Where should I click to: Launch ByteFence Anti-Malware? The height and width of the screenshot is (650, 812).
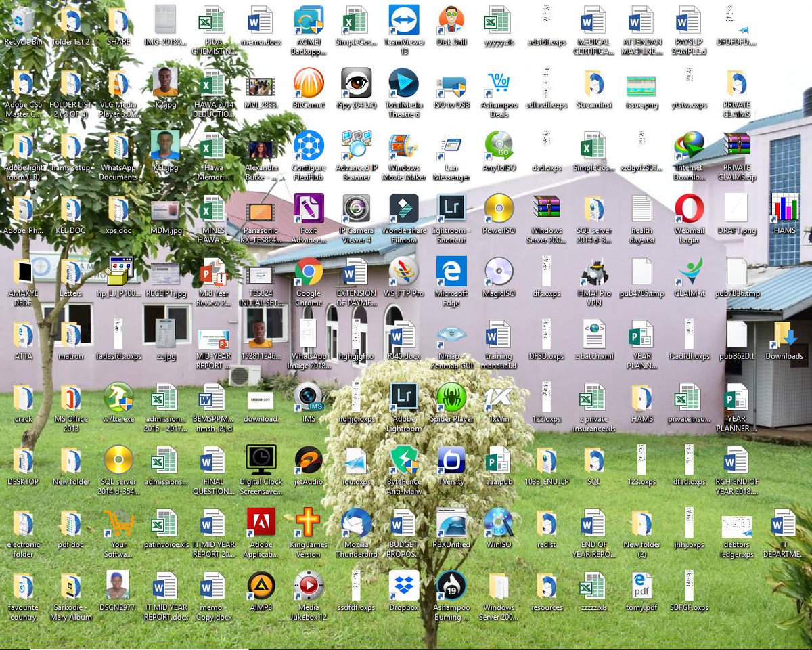tap(403, 460)
